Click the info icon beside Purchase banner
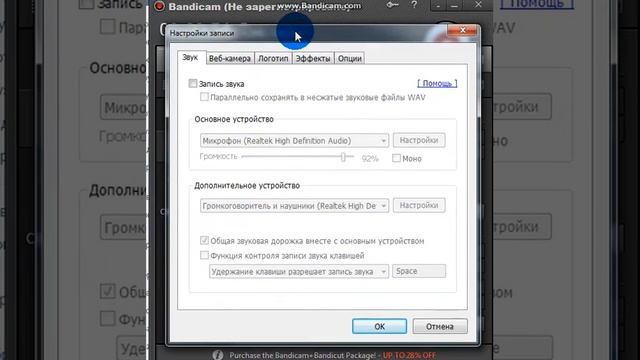Image resolution: width=640 pixels, height=360 pixels. tap(218, 355)
